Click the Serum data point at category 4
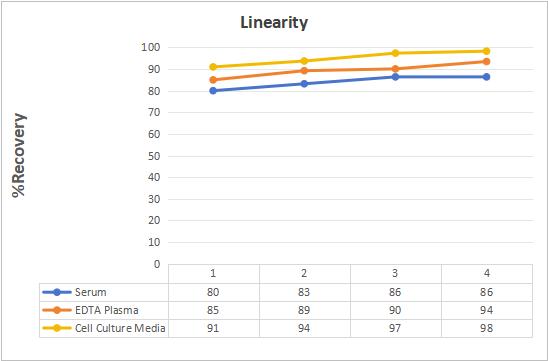This screenshot has height=361, width=548. [486, 77]
